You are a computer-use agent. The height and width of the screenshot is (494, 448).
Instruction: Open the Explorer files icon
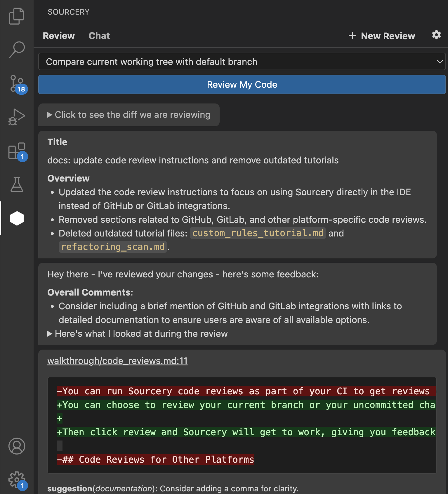pos(17,16)
